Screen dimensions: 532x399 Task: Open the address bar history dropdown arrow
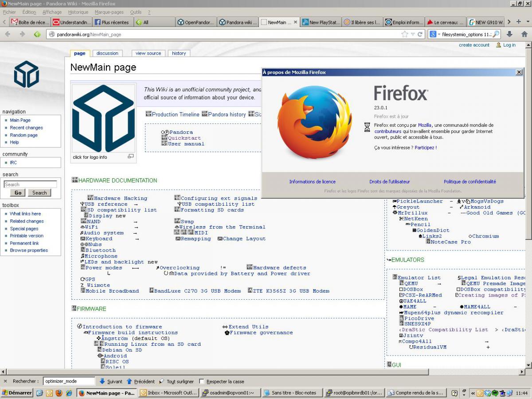tap(413, 34)
